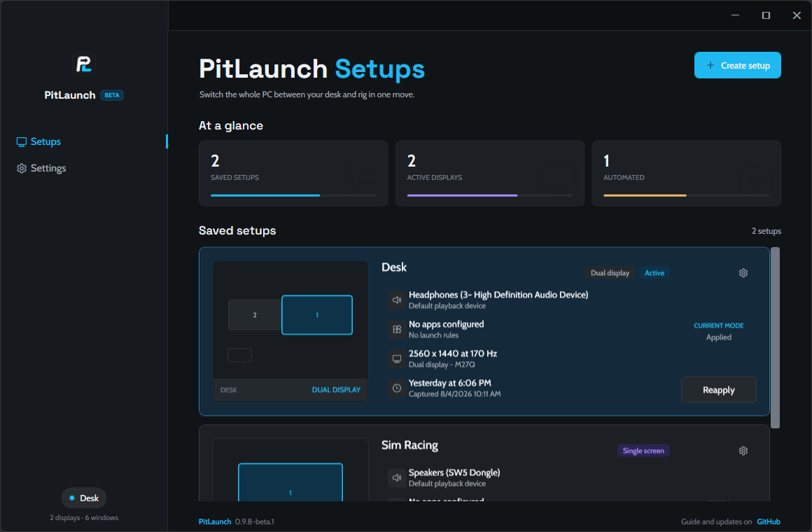Click the Settings gear icon in sidebar
The height and width of the screenshot is (532, 812).
pyautogui.click(x=21, y=169)
